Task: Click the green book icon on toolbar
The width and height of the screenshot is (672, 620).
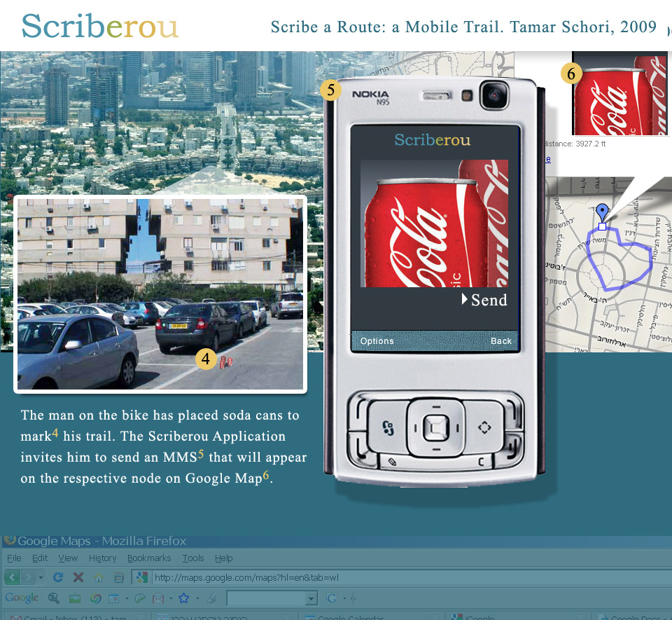Action: point(140,598)
